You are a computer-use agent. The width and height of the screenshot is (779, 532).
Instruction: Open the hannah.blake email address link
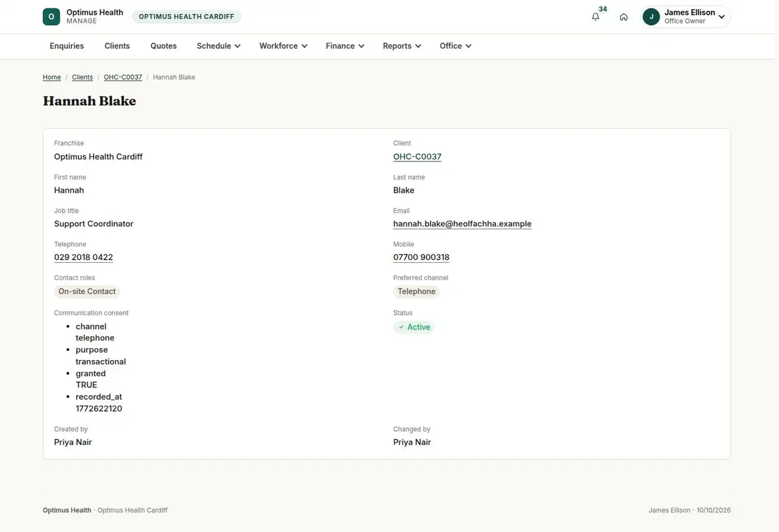(462, 224)
